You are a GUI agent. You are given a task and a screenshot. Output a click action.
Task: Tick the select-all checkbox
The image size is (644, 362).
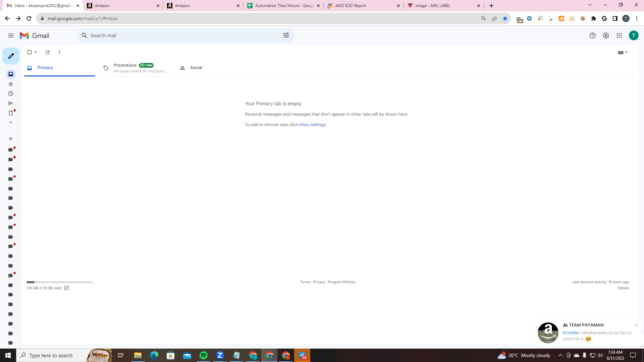[30, 52]
